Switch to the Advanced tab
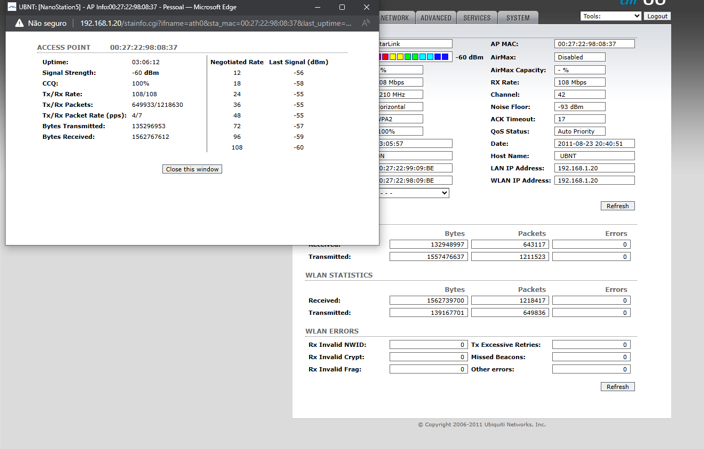The image size is (704, 449). pyautogui.click(x=436, y=18)
